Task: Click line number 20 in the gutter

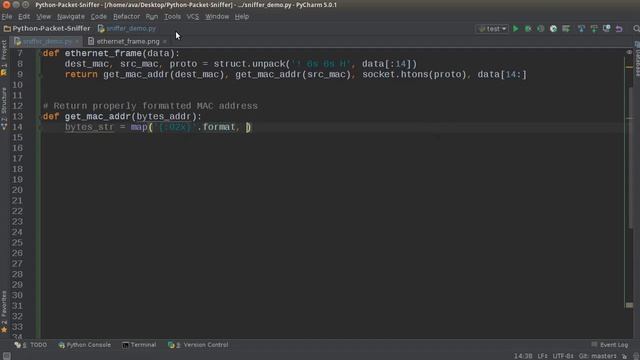Action: [x=17, y=190]
